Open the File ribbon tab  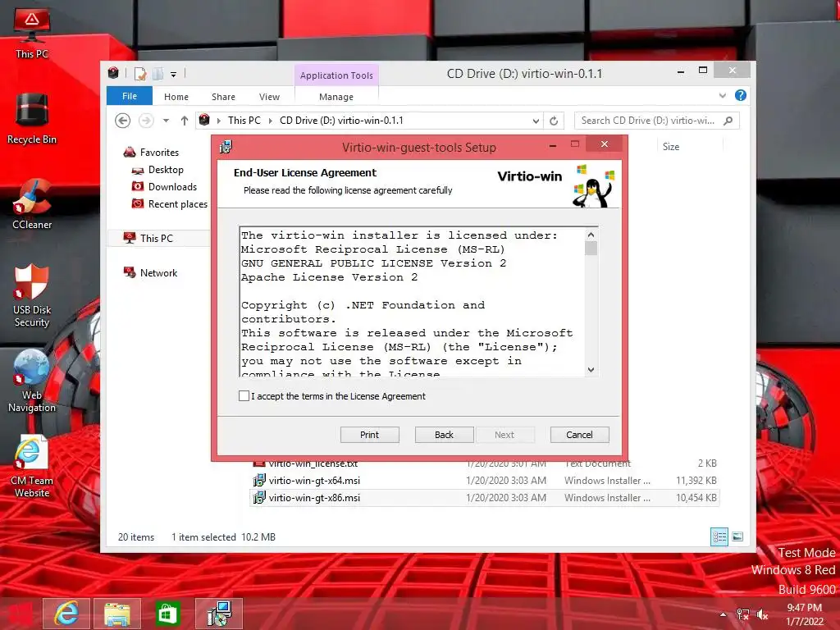pyautogui.click(x=129, y=96)
